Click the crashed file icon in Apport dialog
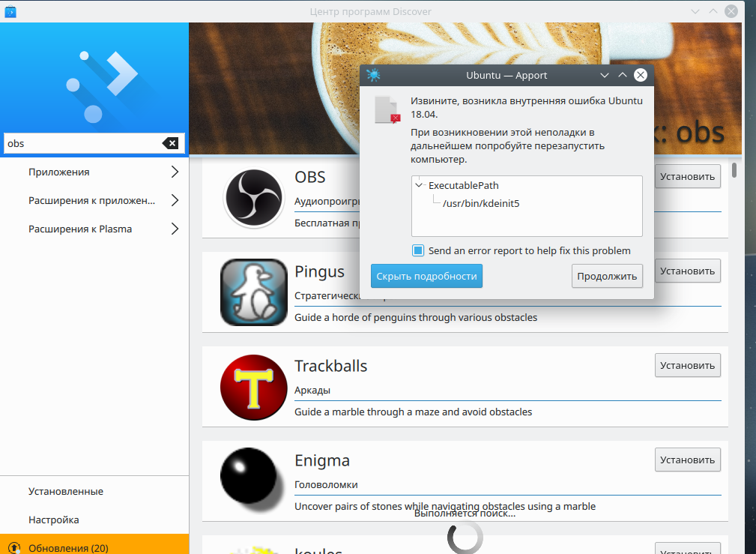The image size is (756, 554). pos(388,110)
